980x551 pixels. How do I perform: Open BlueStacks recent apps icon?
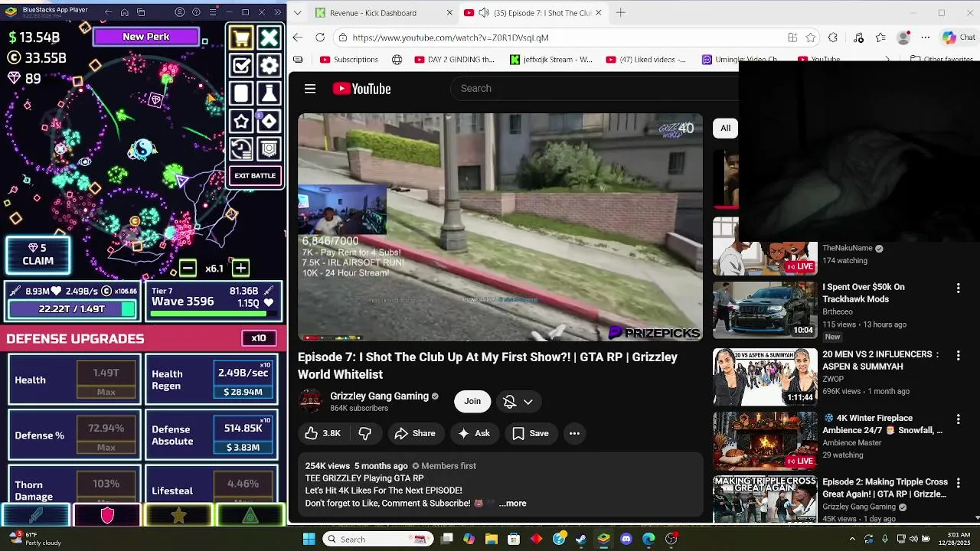(x=142, y=12)
